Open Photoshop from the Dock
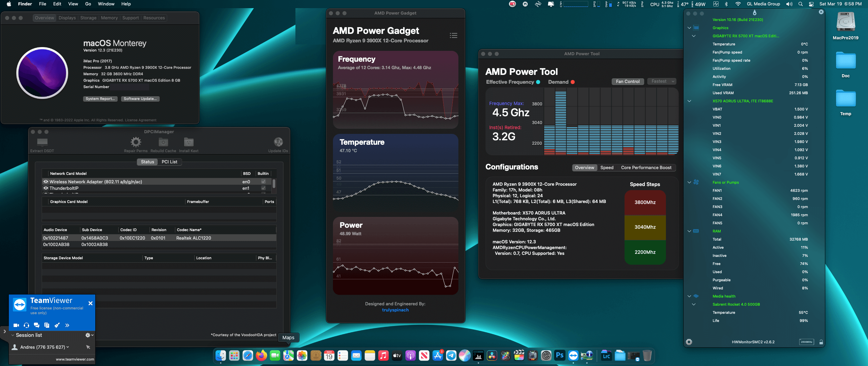This screenshot has width=868, height=366. [560, 355]
